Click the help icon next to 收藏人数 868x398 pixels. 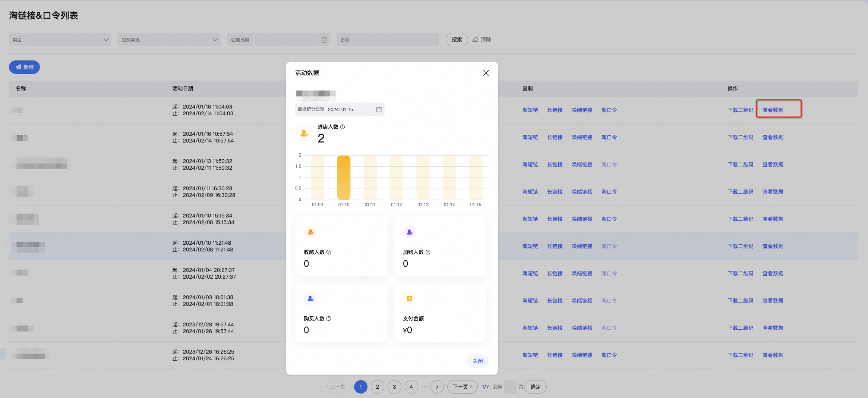(x=329, y=252)
